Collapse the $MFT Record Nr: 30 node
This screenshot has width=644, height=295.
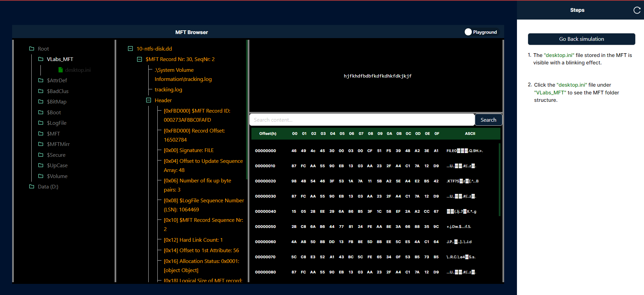tap(140, 59)
